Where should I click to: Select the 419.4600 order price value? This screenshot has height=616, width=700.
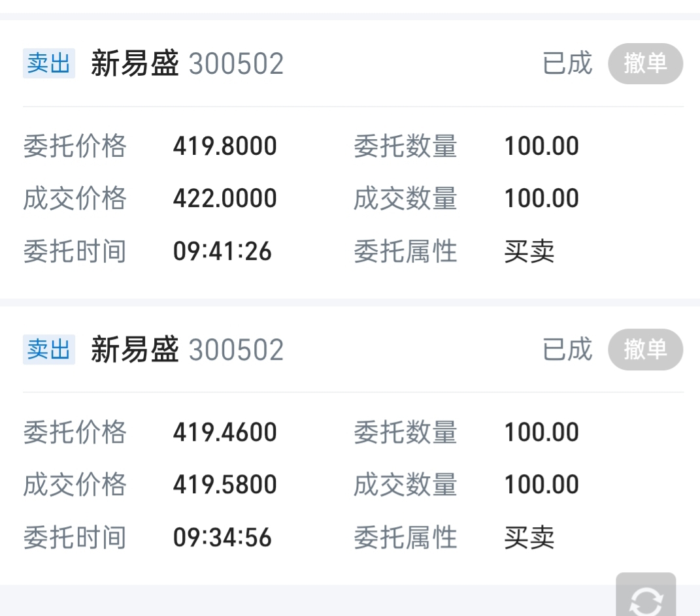225,432
